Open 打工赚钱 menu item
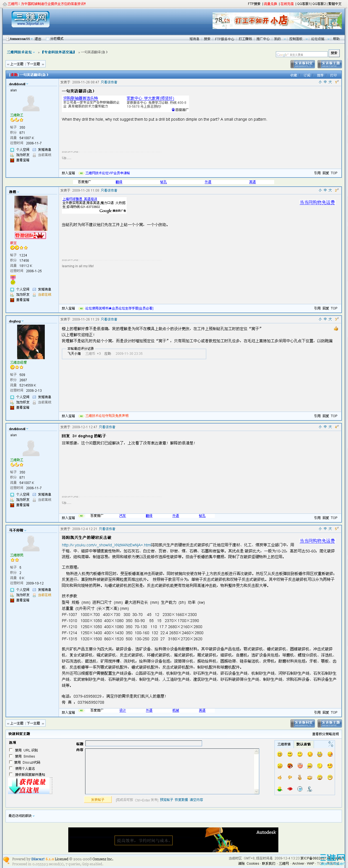The image size is (348, 868). (245, 39)
